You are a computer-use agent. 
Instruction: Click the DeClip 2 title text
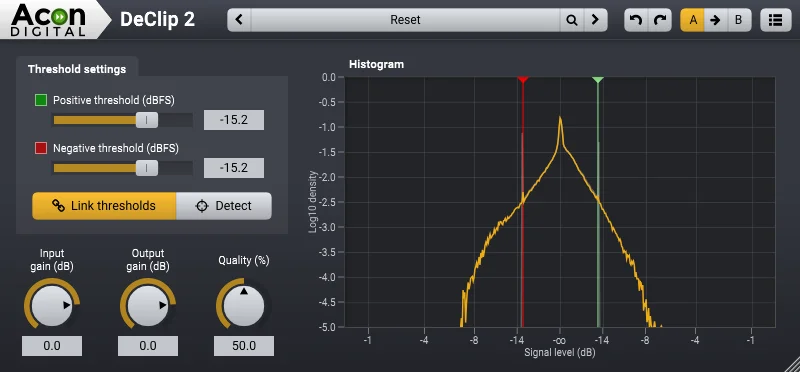point(157,20)
